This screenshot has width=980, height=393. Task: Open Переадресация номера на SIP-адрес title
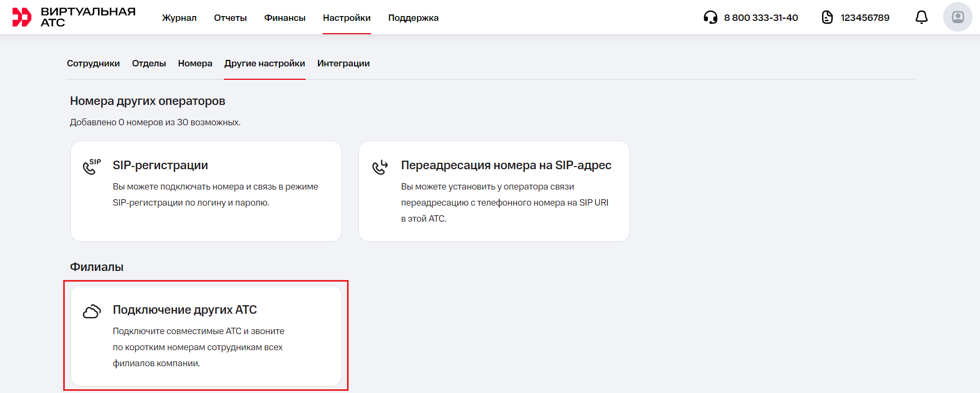click(x=506, y=165)
